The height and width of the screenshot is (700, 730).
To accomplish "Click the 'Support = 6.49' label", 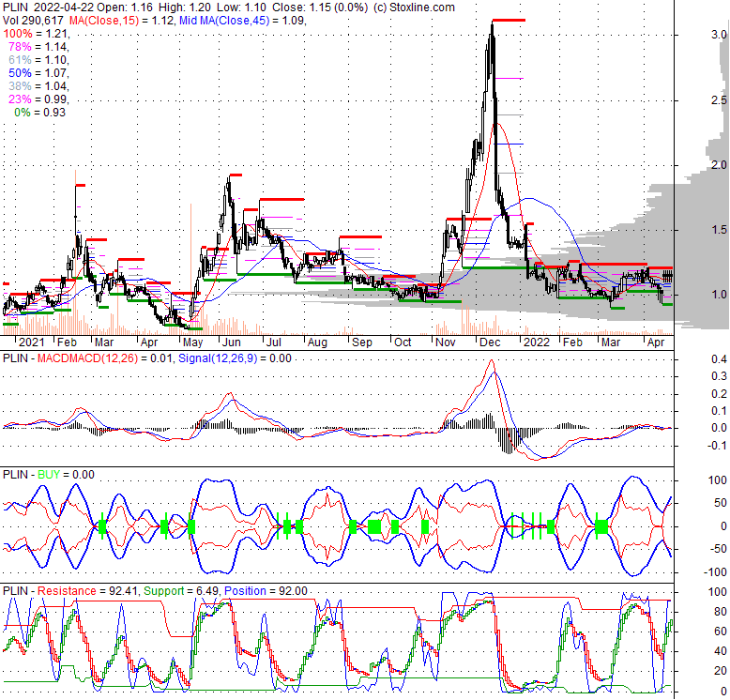I will coord(181,591).
